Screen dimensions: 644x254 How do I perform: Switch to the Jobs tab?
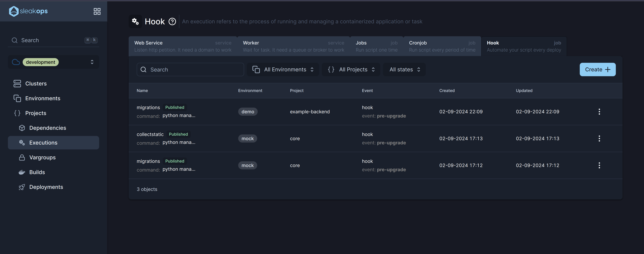[376, 46]
